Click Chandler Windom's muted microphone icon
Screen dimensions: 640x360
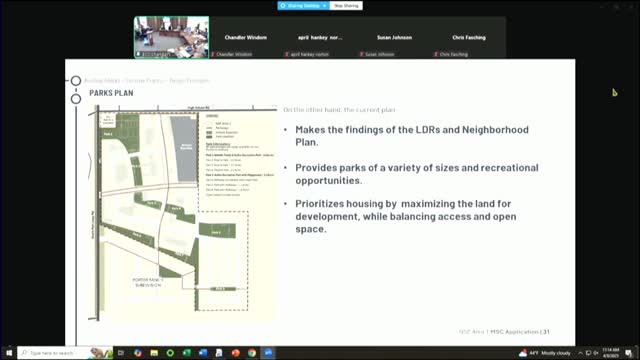213,54
